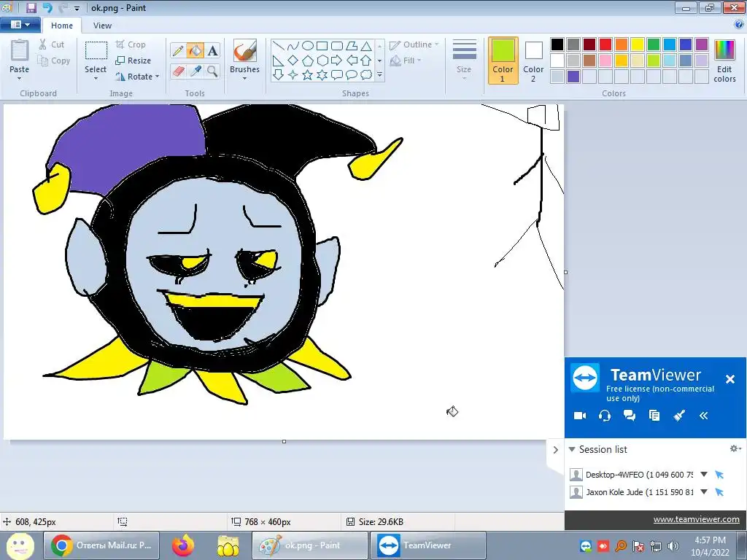Click the Paste clipboard icon
Image resolution: width=747 pixels, height=560 pixels.
[20, 51]
